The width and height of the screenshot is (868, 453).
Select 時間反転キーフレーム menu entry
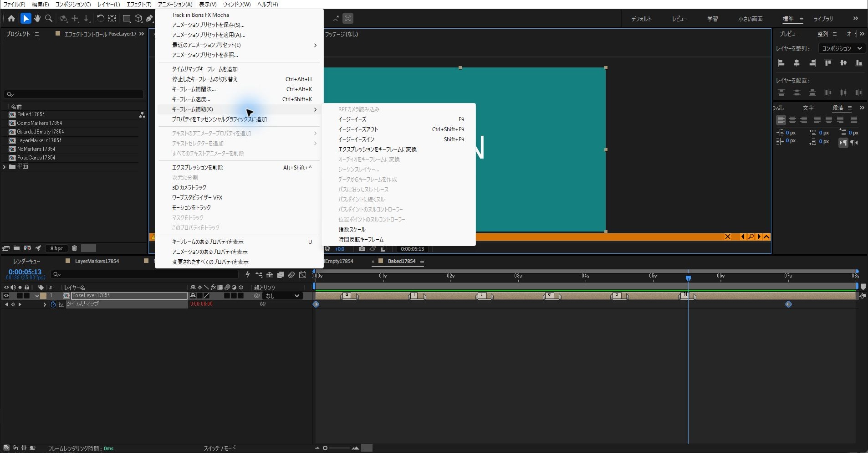pyautogui.click(x=398, y=240)
